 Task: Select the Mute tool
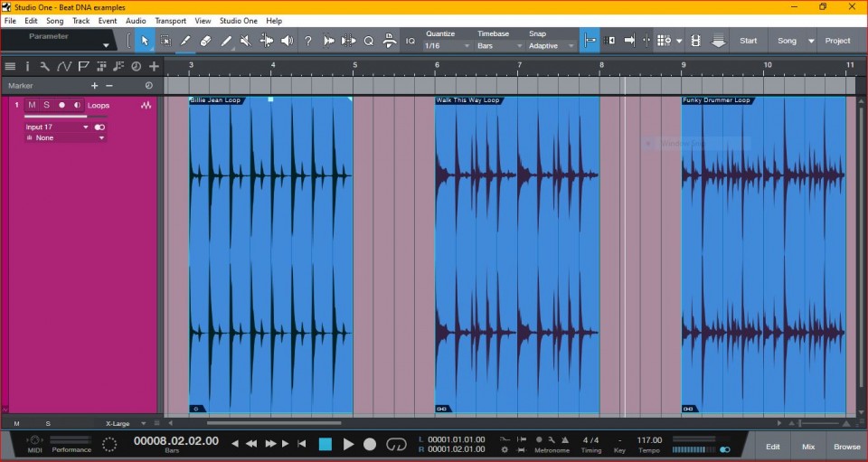pyautogui.click(x=246, y=41)
